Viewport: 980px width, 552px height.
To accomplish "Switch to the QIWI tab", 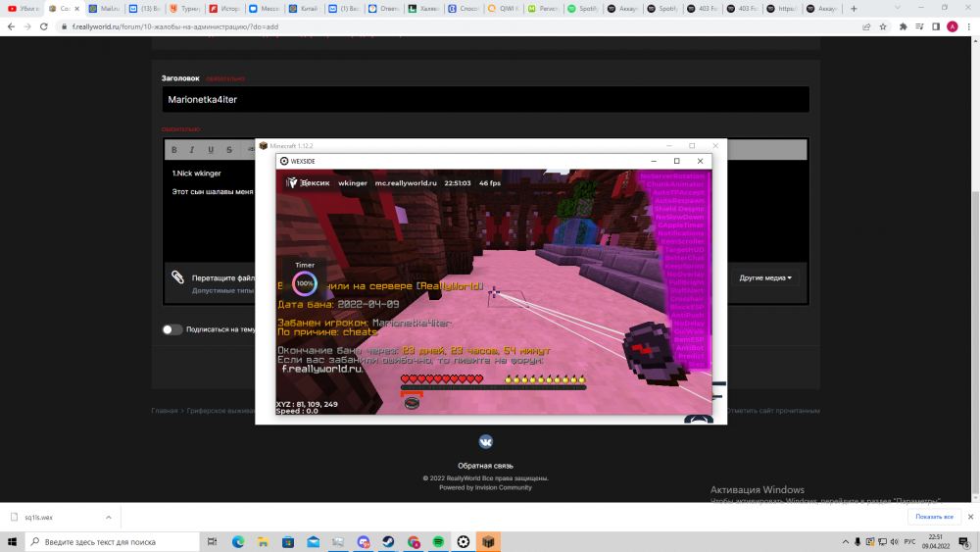I will pos(505,9).
